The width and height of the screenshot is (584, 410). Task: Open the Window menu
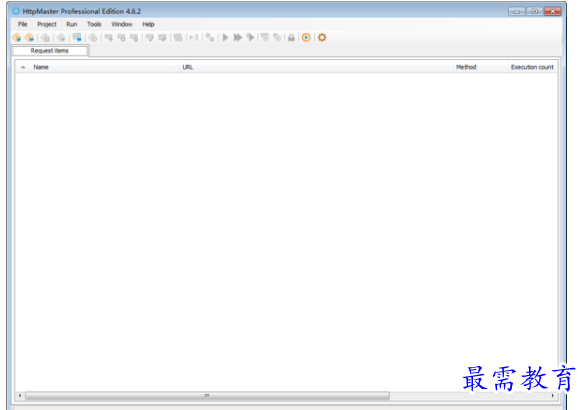[x=122, y=24]
